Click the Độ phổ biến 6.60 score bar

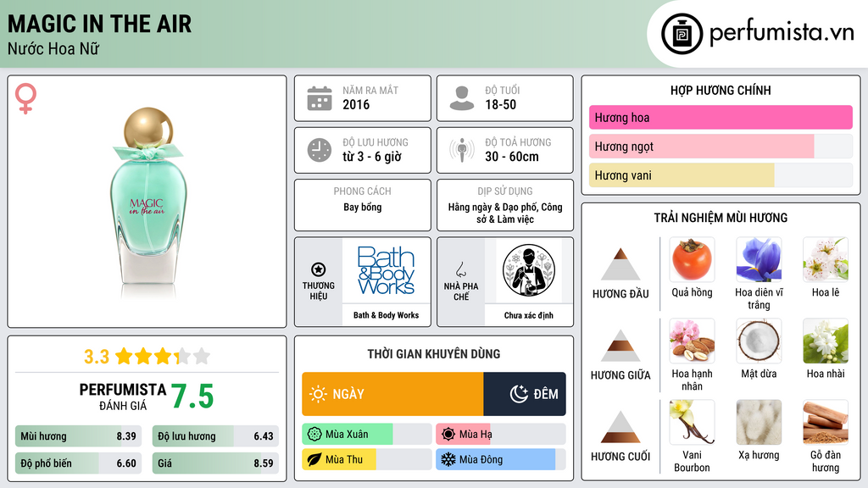pyautogui.click(x=79, y=463)
